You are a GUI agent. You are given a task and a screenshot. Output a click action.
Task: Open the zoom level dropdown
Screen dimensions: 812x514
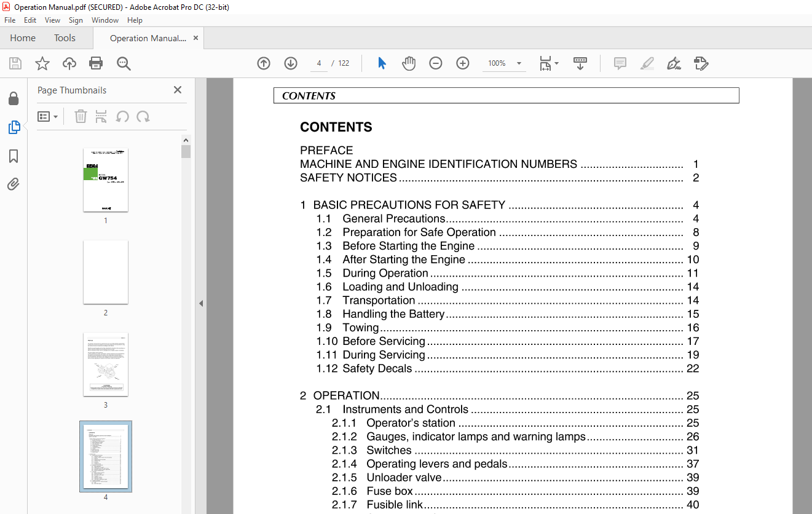coord(519,63)
